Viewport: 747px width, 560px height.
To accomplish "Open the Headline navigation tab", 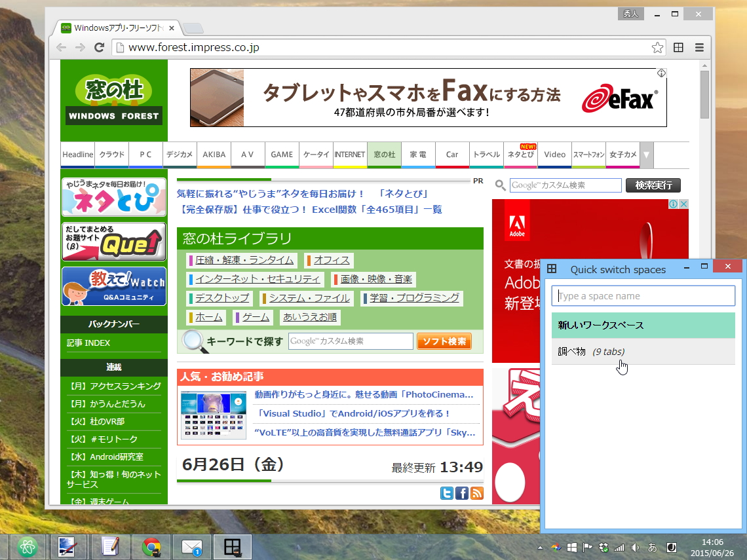I will click(x=78, y=155).
